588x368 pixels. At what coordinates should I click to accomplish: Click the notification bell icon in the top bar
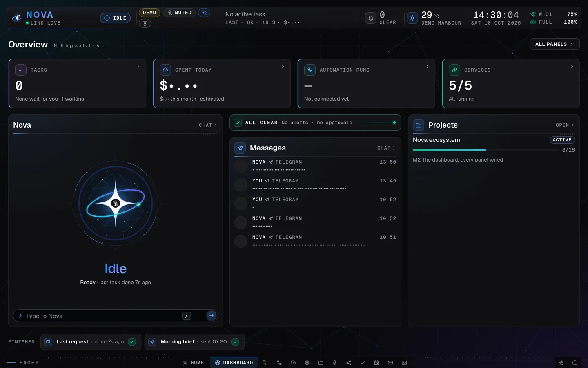pyautogui.click(x=371, y=18)
